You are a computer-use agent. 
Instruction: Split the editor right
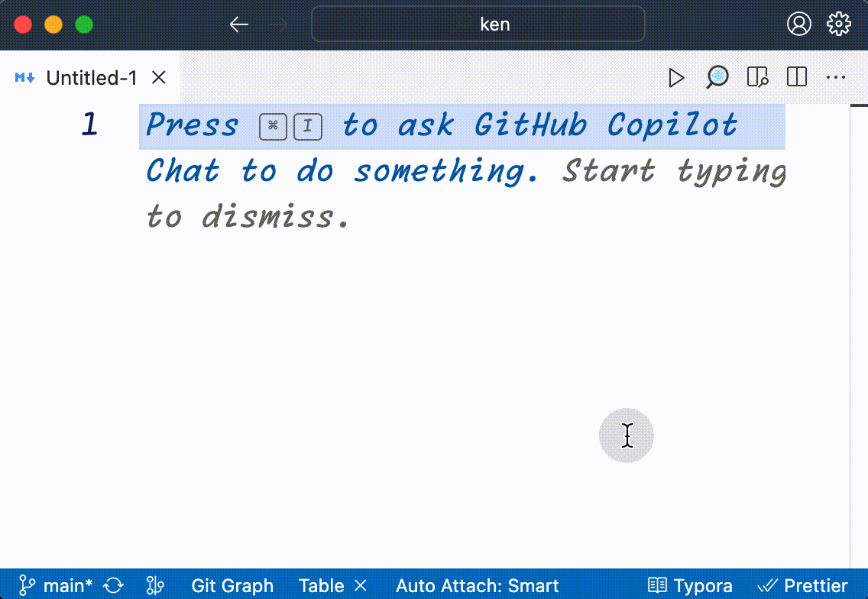[x=797, y=77]
